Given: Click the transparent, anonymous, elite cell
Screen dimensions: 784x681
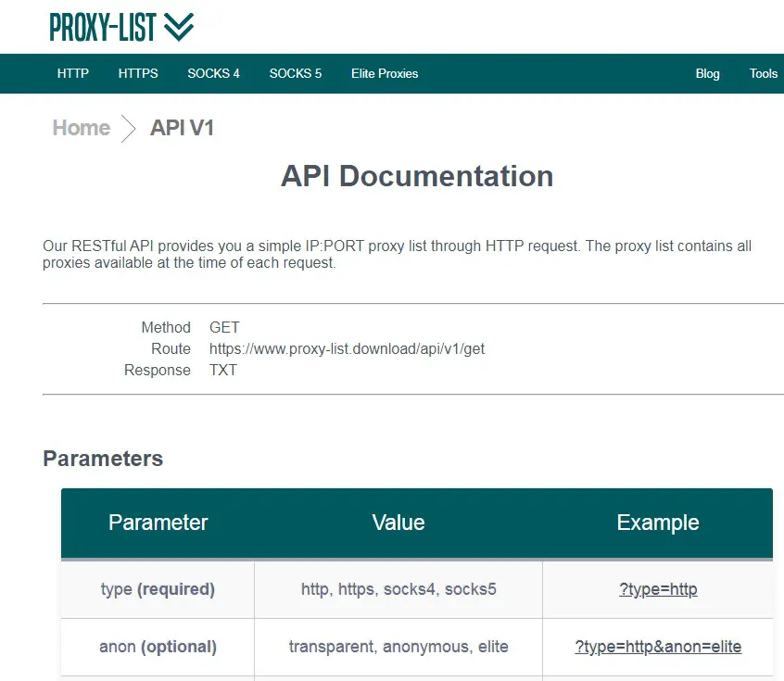Looking at the screenshot, I should tap(398, 647).
